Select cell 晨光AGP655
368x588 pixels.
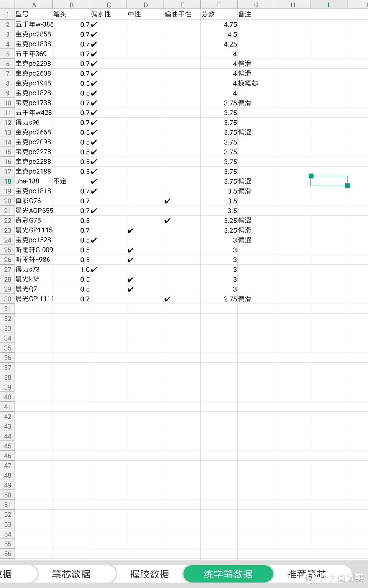[34, 211]
